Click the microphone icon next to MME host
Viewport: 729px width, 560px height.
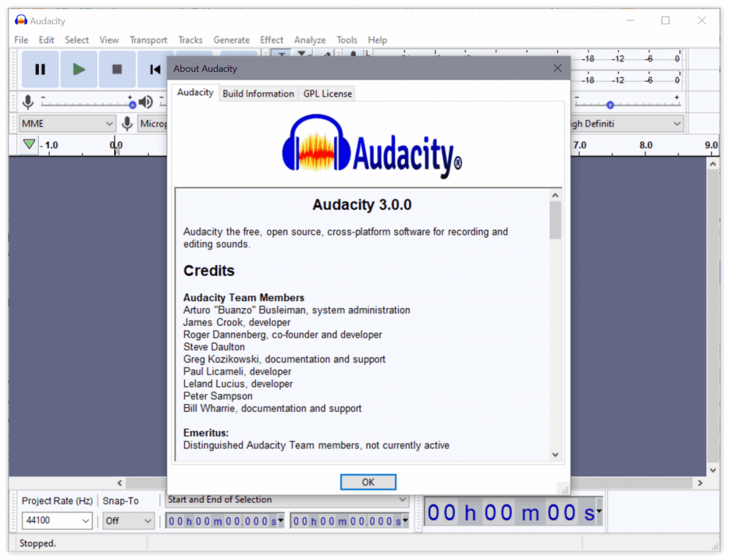pos(127,124)
